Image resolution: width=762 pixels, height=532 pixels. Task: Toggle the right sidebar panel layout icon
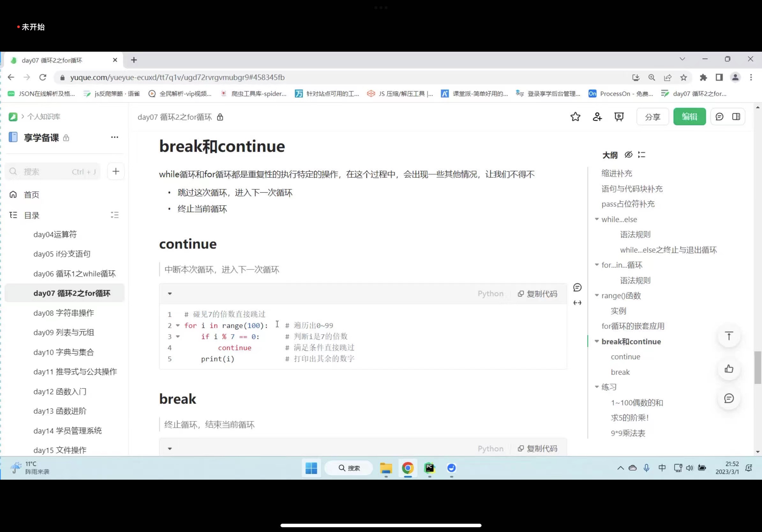point(736,117)
